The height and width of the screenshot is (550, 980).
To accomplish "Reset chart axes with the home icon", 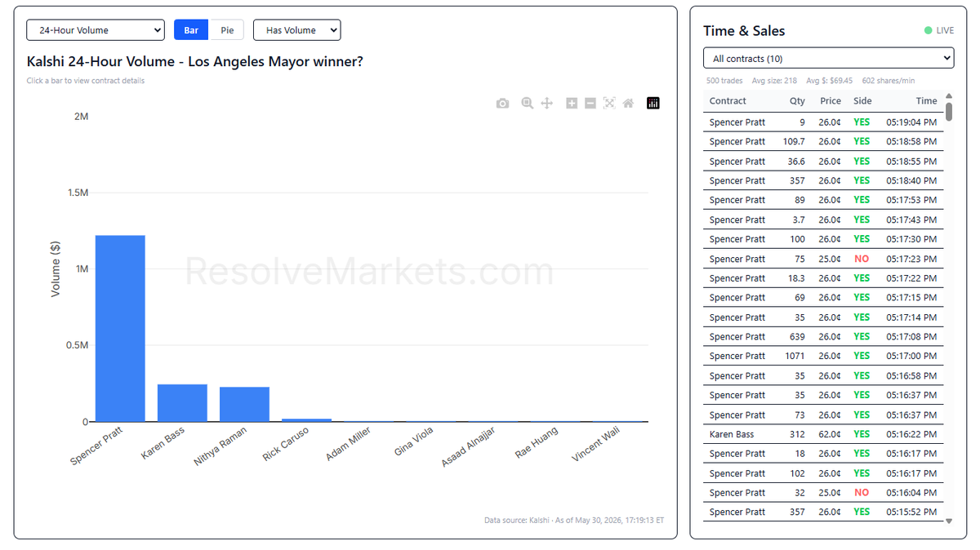I will click(x=628, y=103).
